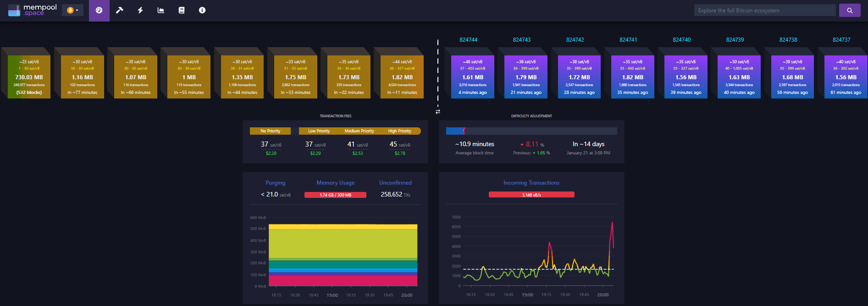Open the Lightning bolt icon page

point(140,10)
